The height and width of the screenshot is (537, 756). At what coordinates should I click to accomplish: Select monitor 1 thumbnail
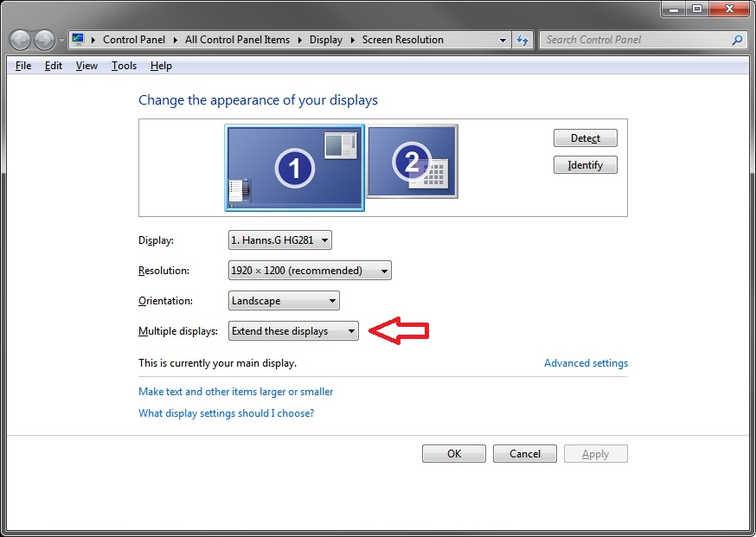pos(294,167)
